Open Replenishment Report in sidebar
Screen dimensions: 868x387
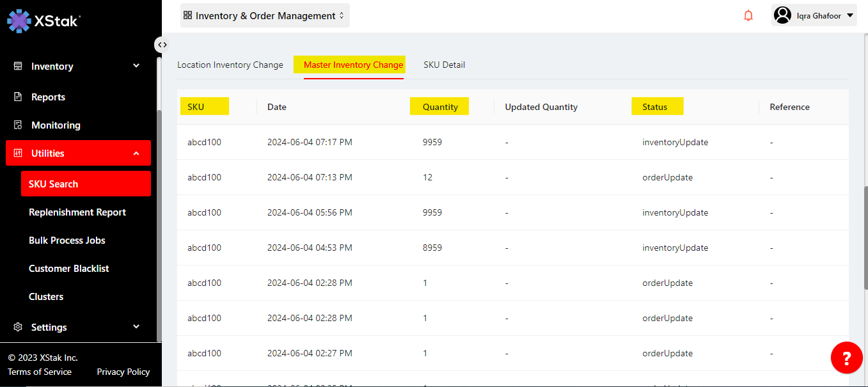[77, 212]
